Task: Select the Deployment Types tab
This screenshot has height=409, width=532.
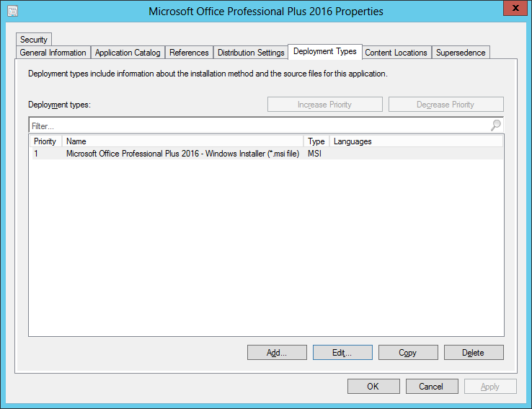Action: point(324,52)
